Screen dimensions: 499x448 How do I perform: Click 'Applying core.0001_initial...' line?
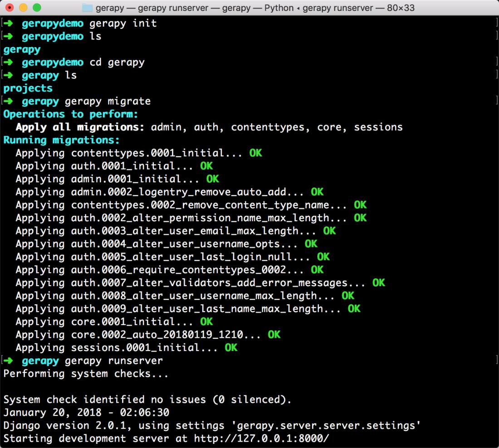[x=114, y=321]
